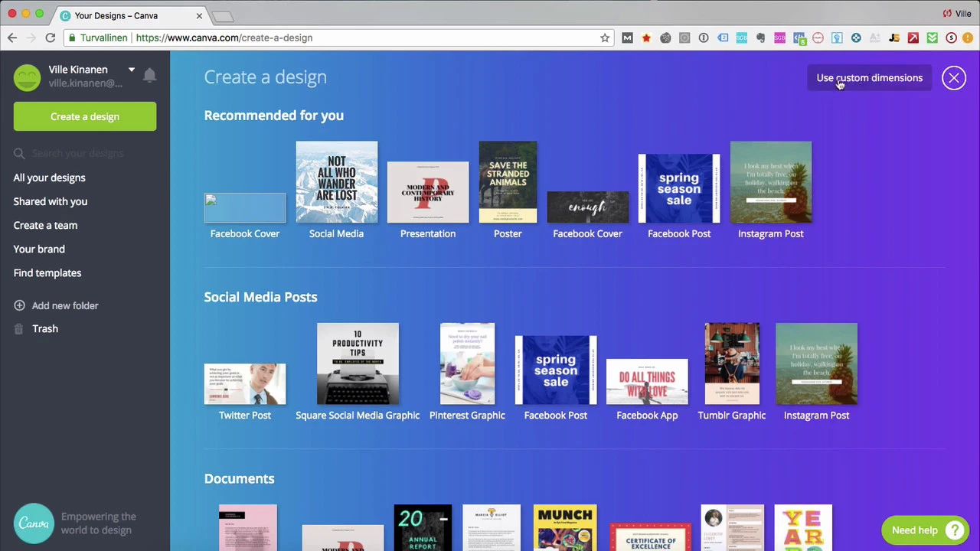Click the URL address bar
The height and width of the screenshot is (551, 980).
pyautogui.click(x=337, y=37)
